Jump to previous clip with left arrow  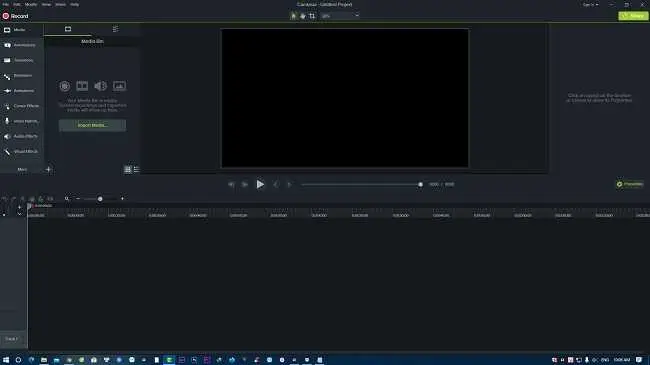coord(276,185)
